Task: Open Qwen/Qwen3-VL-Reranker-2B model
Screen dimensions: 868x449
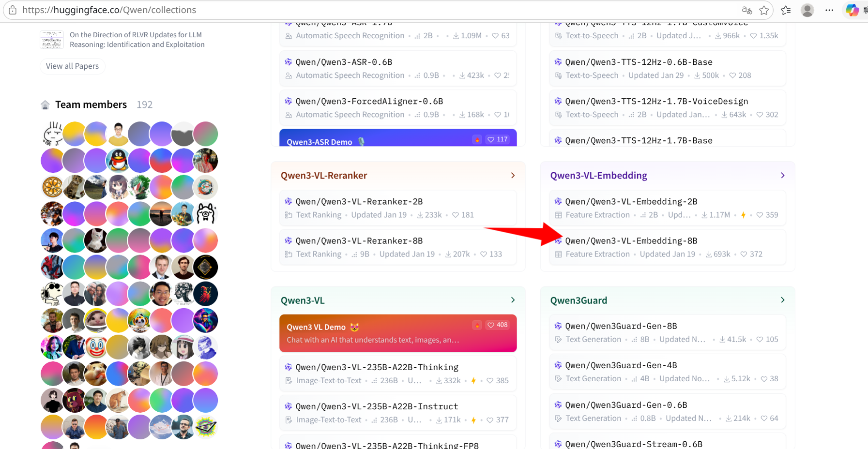Action: (x=359, y=202)
